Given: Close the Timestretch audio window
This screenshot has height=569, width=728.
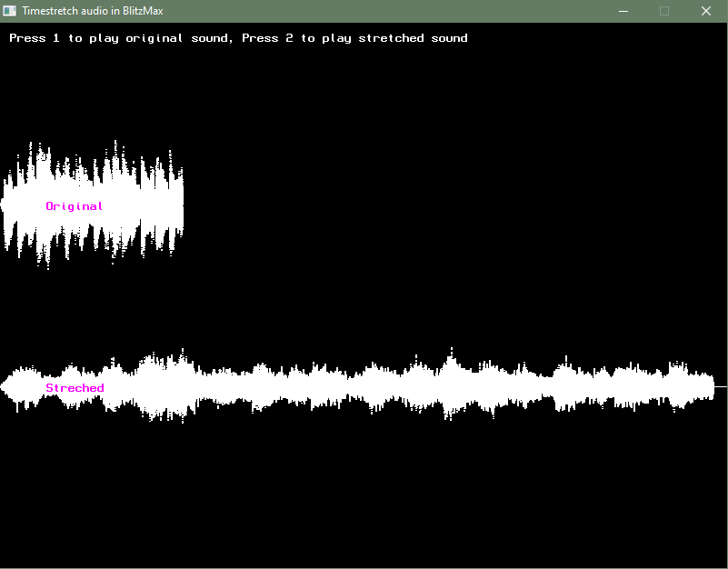Looking at the screenshot, I should pyautogui.click(x=706, y=11).
